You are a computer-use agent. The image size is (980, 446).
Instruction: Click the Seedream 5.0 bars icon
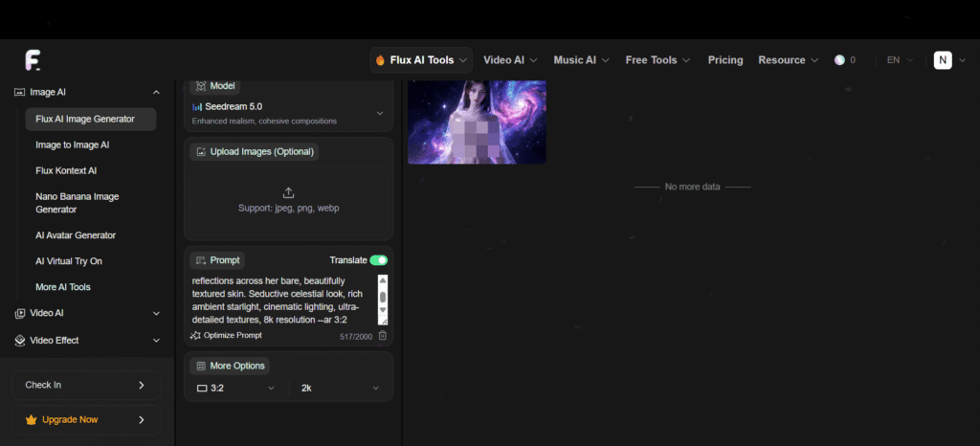(197, 107)
